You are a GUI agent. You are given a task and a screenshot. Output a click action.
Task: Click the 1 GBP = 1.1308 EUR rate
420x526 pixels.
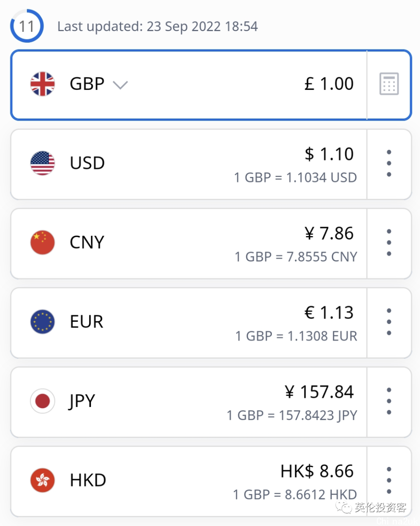[x=296, y=336]
